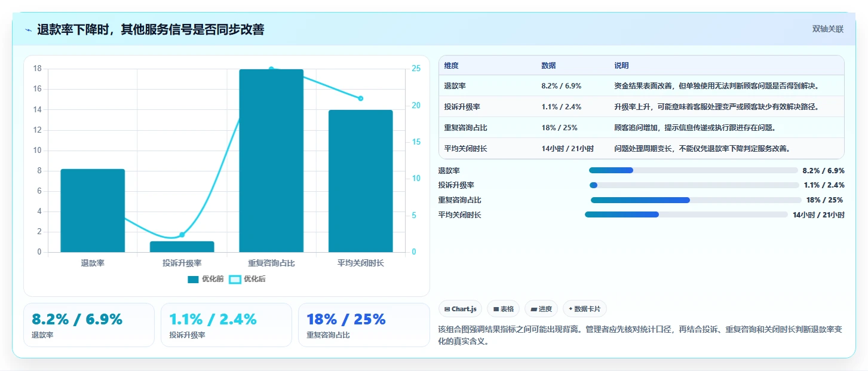Viewport: 868px width, 371px height.
Task: Select the 表格 tag
Action: coord(504,309)
